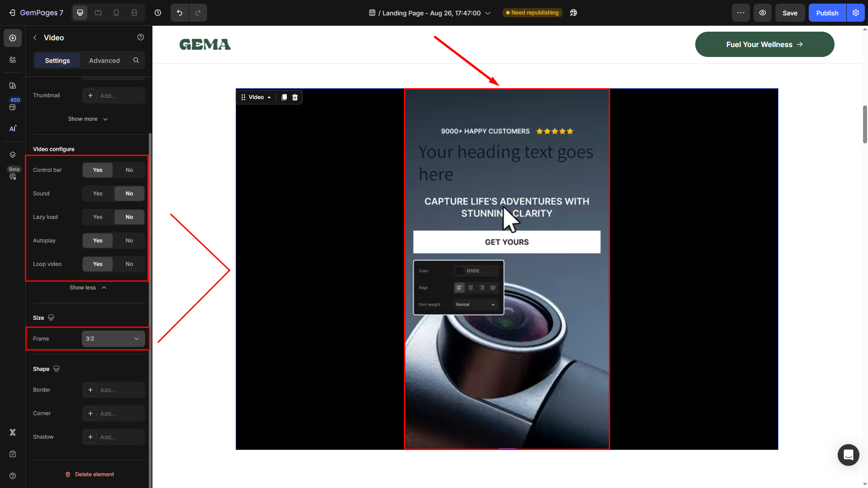Collapse Show less in Video configure
The width and height of the screenshot is (868, 488).
coord(88,288)
